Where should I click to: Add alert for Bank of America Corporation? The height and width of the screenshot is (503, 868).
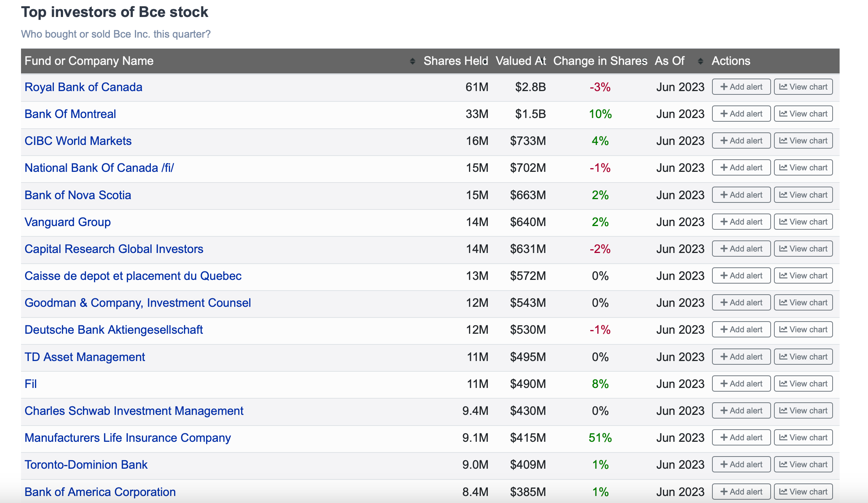coord(741,492)
